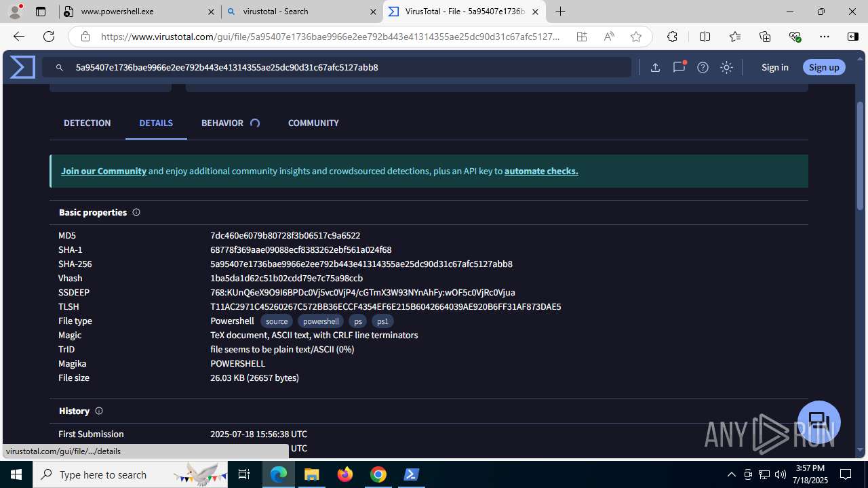Open PowerShell from the taskbar

coord(411,474)
